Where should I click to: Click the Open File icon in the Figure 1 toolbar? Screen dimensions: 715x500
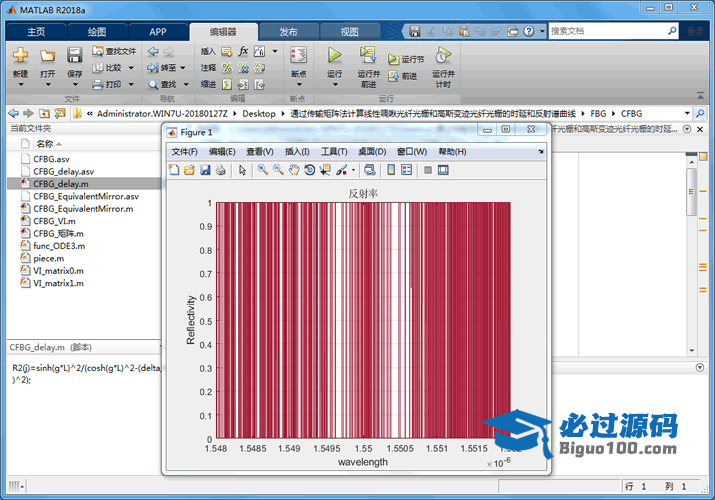(x=189, y=170)
